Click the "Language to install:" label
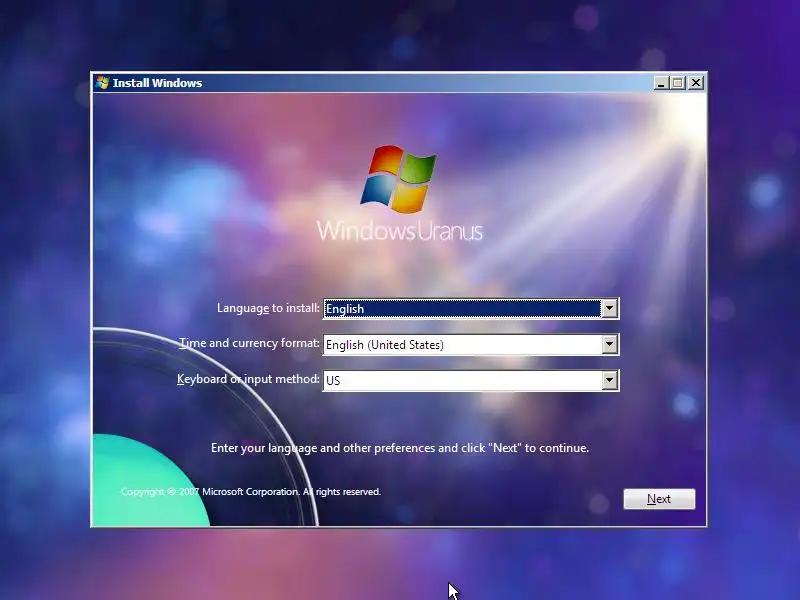The image size is (800, 600). point(268,308)
